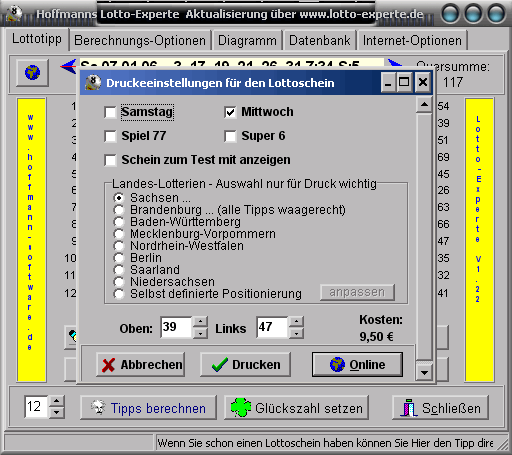This screenshot has width=512, height=455.
Task: Uncheck the Mittwoch checkbox
Action: tap(230, 112)
